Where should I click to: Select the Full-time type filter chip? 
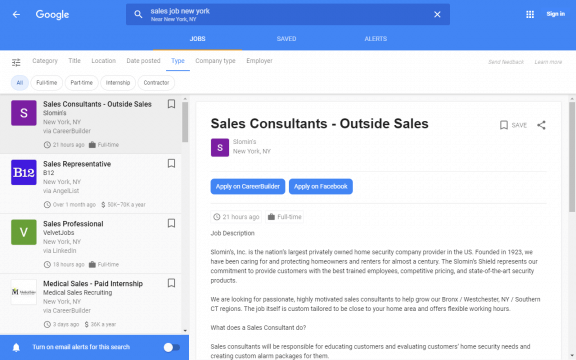tap(47, 83)
